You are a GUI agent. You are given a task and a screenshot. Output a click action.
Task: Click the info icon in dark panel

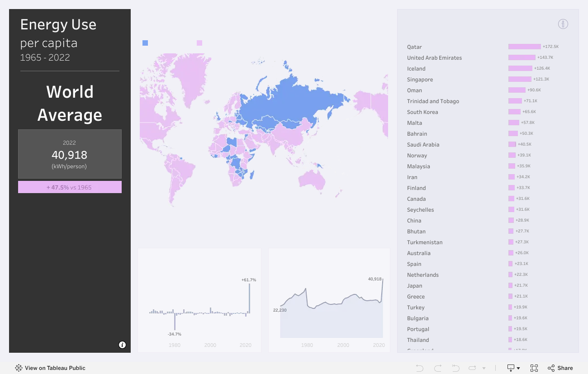pos(122,345)
